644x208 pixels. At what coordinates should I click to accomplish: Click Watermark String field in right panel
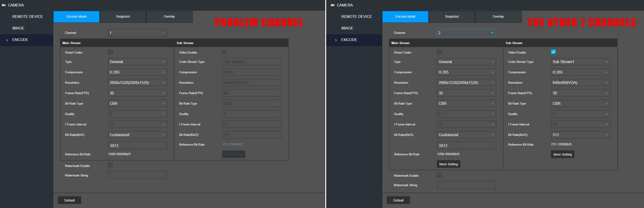tap(467, 185)
